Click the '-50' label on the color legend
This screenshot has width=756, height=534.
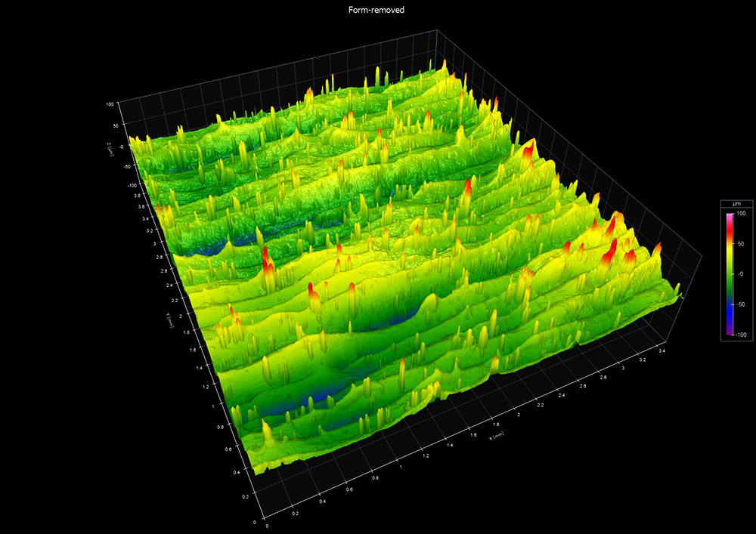741,304
